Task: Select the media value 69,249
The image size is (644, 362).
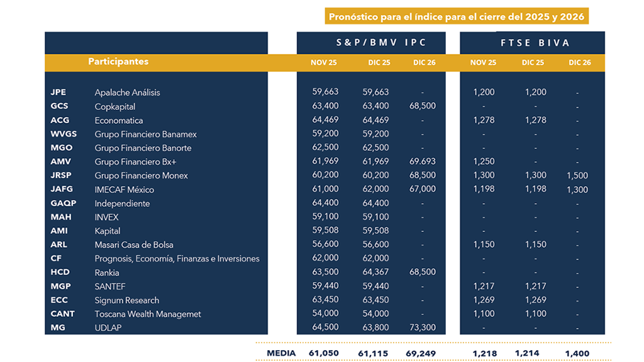Action: (x=421, y=353)
